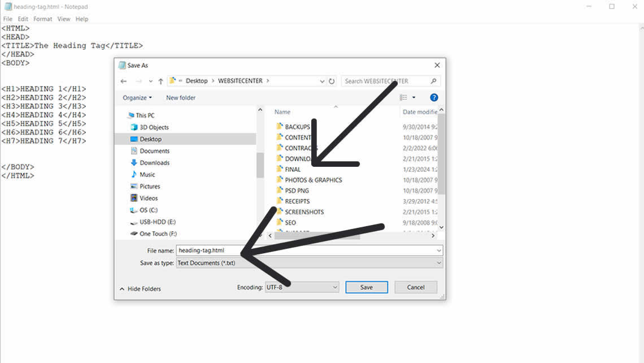Open the File name dropdown arrow
644x363 pixels.
438,250
